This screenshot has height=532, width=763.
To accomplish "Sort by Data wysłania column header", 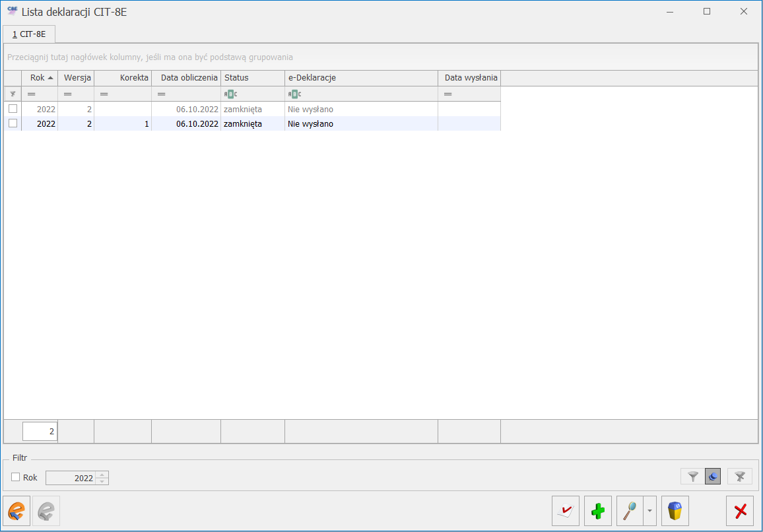I will click(x=469, y=78).
